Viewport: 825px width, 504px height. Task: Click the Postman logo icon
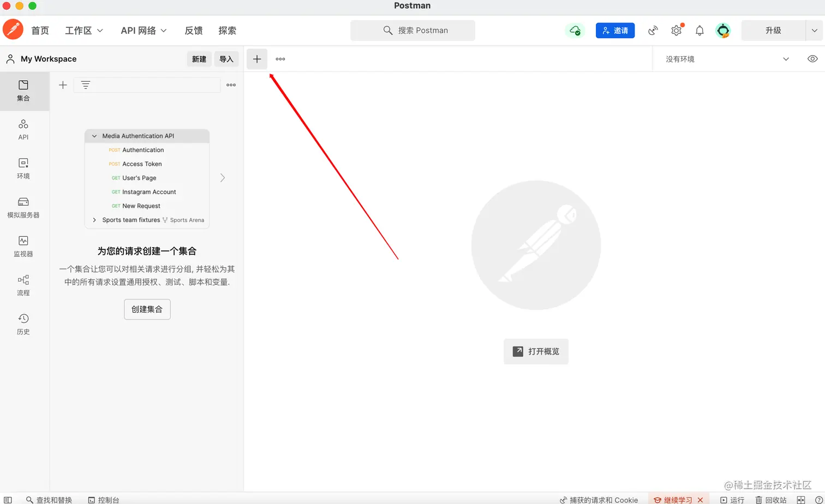tap(13, 30)
